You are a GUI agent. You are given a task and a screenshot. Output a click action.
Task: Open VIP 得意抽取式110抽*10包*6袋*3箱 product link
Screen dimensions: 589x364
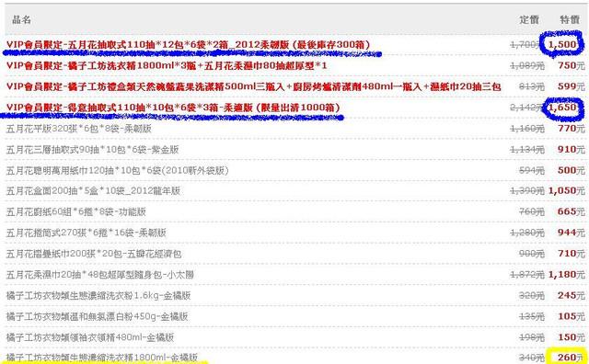[x=173, y=108]
